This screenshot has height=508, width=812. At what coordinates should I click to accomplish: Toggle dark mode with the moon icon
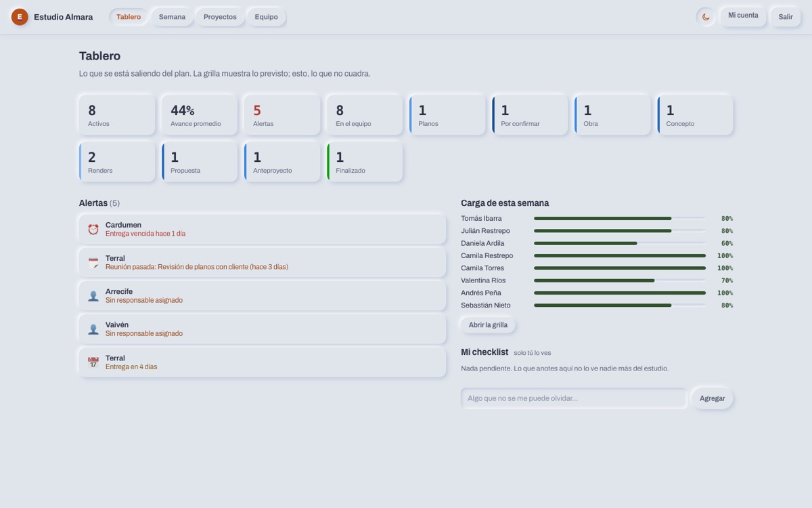[x=706, y=17]
